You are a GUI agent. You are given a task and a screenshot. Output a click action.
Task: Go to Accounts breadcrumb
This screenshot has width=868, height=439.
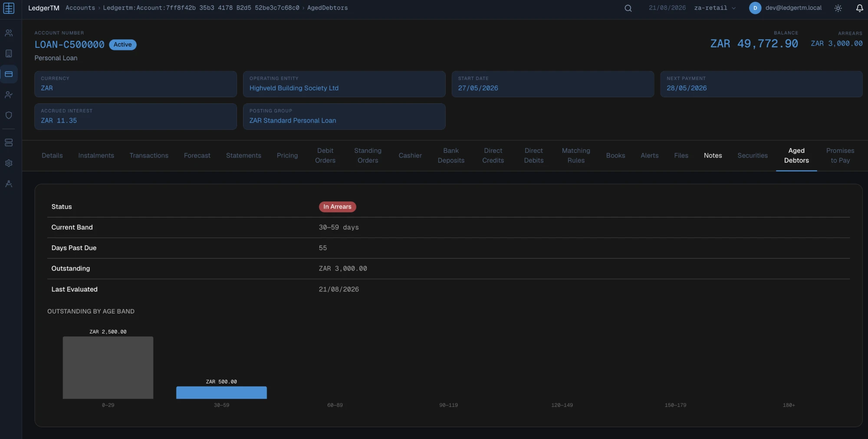coord(80,8)
